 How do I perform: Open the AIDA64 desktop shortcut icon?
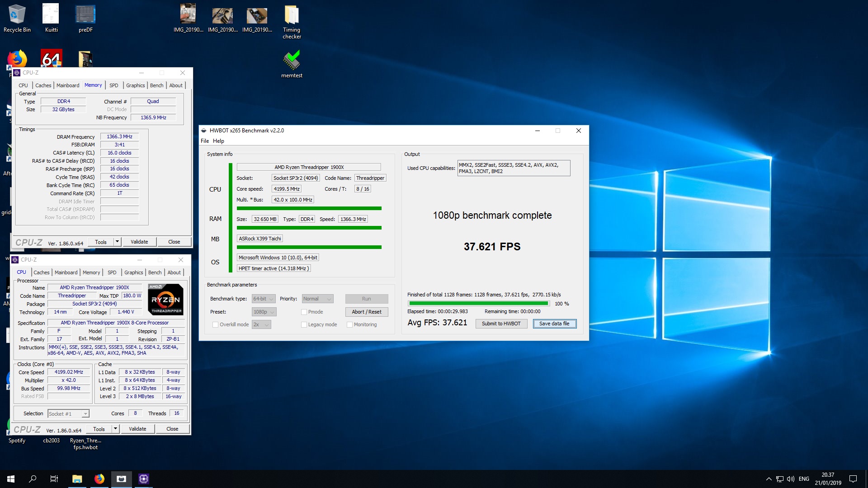(51, 58)
